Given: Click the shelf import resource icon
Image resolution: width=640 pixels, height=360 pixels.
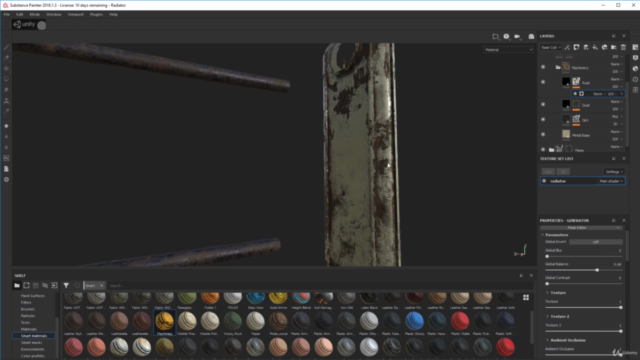Looking at the screenshot, I should (54, 285).
